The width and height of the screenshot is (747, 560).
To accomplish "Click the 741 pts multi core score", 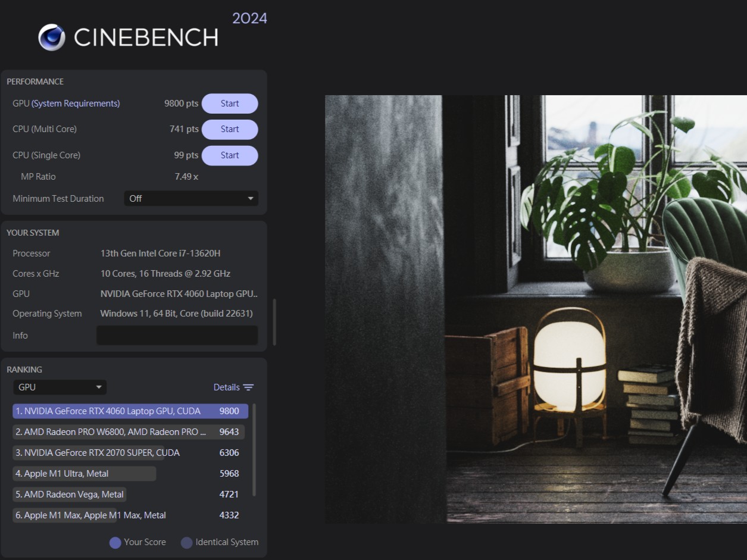I will (184, 129).
